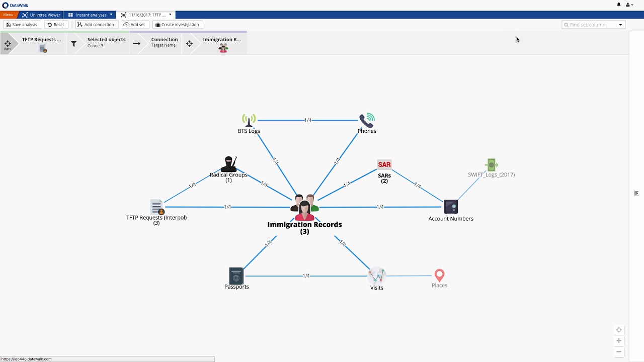Select the Selected objects Count: 3 step
The image size is (644, 362).
click(x=106, y=43)
